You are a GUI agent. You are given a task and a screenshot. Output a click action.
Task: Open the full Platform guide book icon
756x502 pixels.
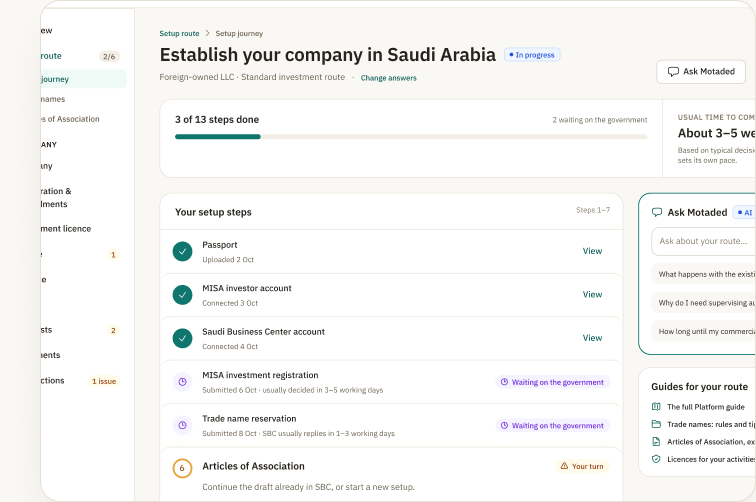click(656, 407)
